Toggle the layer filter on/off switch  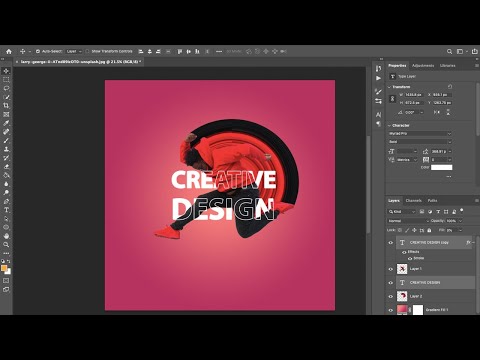tap(462, 210)
